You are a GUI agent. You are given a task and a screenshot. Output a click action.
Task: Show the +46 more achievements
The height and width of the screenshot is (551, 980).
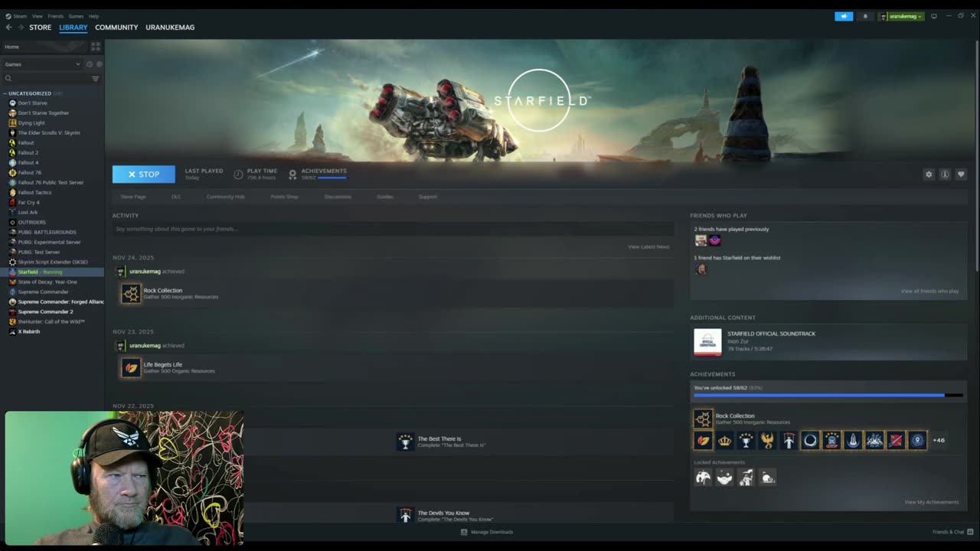(939, 440)
